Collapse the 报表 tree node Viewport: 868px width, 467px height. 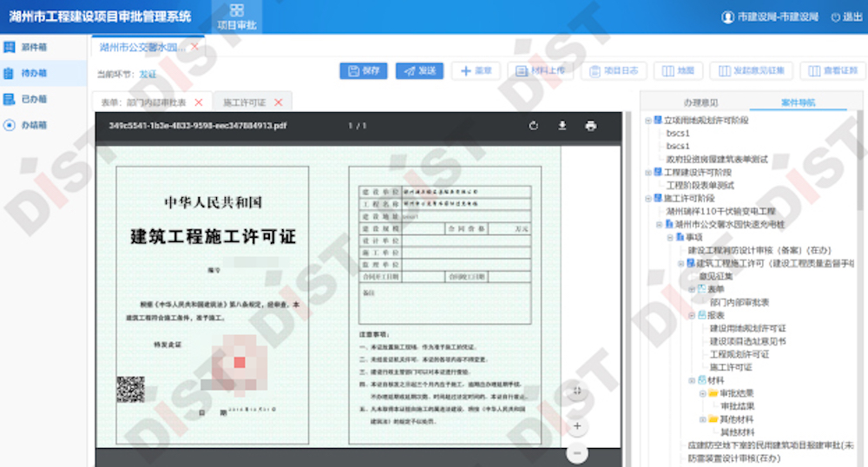[692, 315]
